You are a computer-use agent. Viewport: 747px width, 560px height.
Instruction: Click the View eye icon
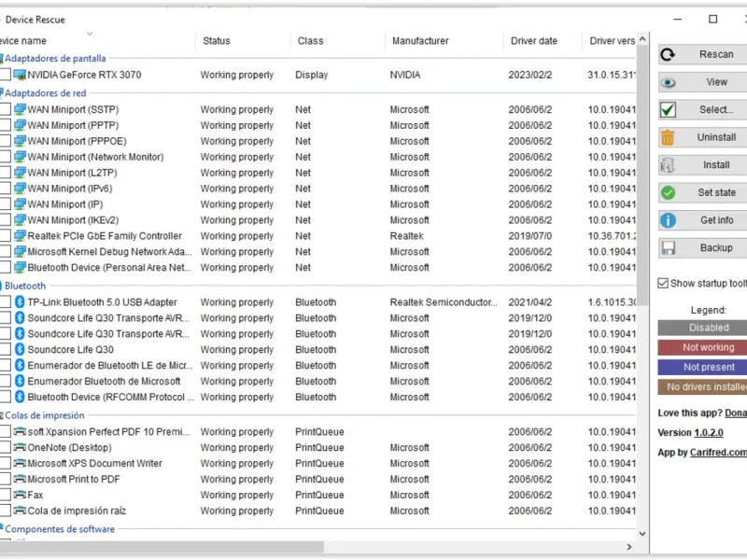pos(668,82)
